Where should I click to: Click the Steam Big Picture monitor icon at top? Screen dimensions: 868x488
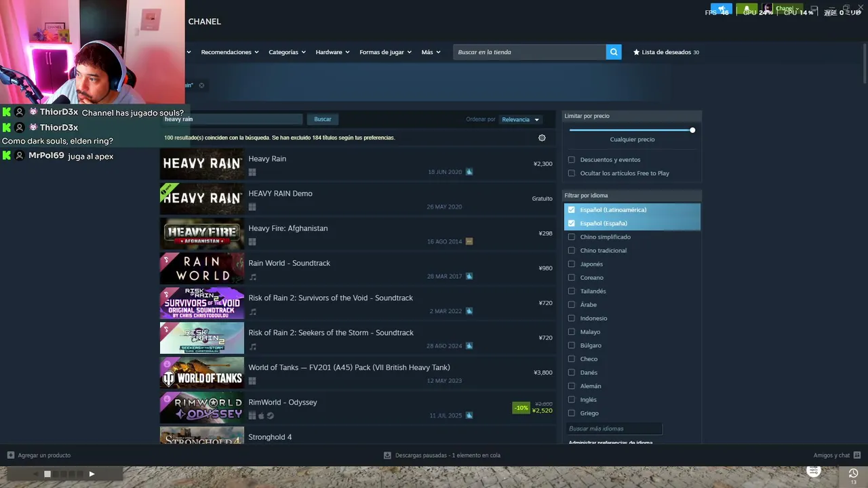(x=814, y=9)
